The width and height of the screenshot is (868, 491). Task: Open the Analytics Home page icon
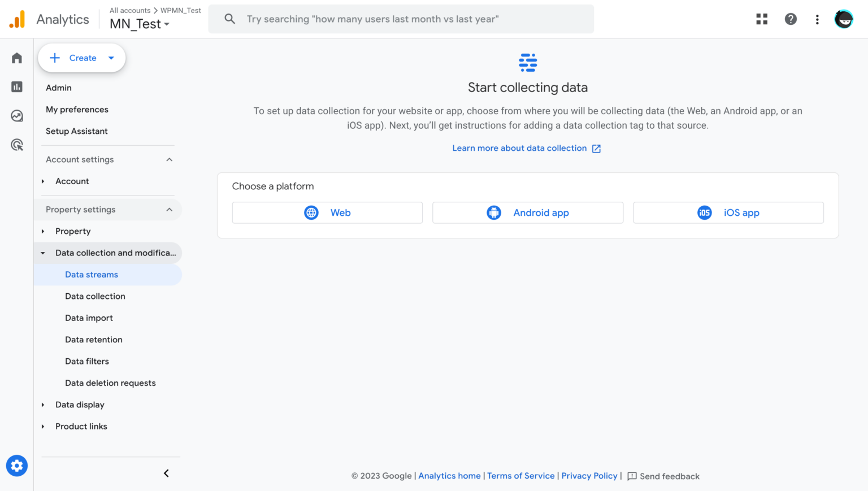16,58
